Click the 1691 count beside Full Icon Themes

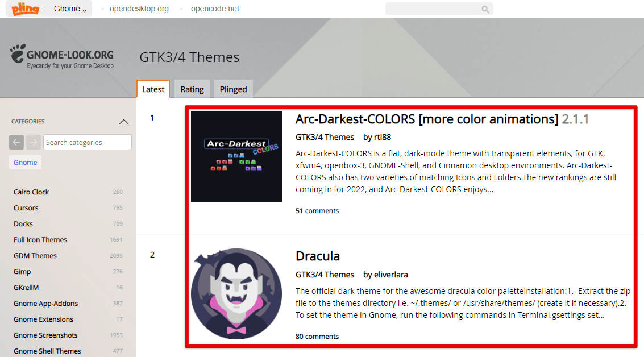(x=116, y=239)
